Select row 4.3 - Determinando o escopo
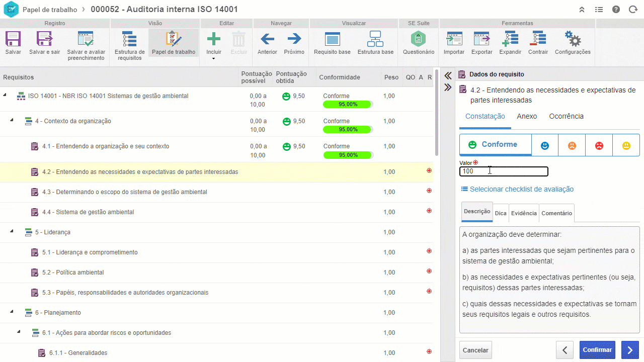The image size is (644, 362). click(216, 192)
